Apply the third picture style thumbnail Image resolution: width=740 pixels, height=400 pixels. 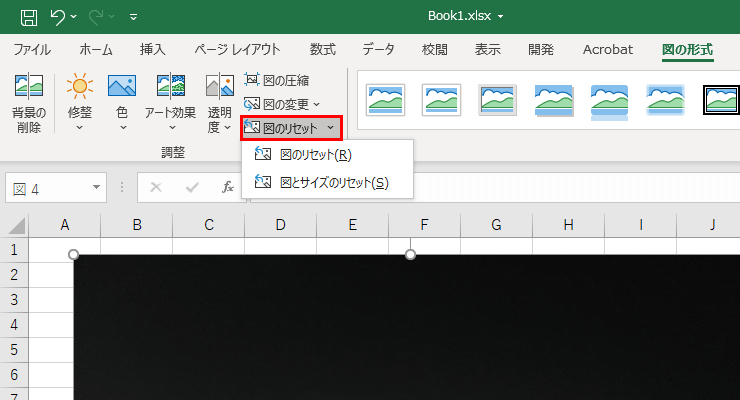(497, 100)
